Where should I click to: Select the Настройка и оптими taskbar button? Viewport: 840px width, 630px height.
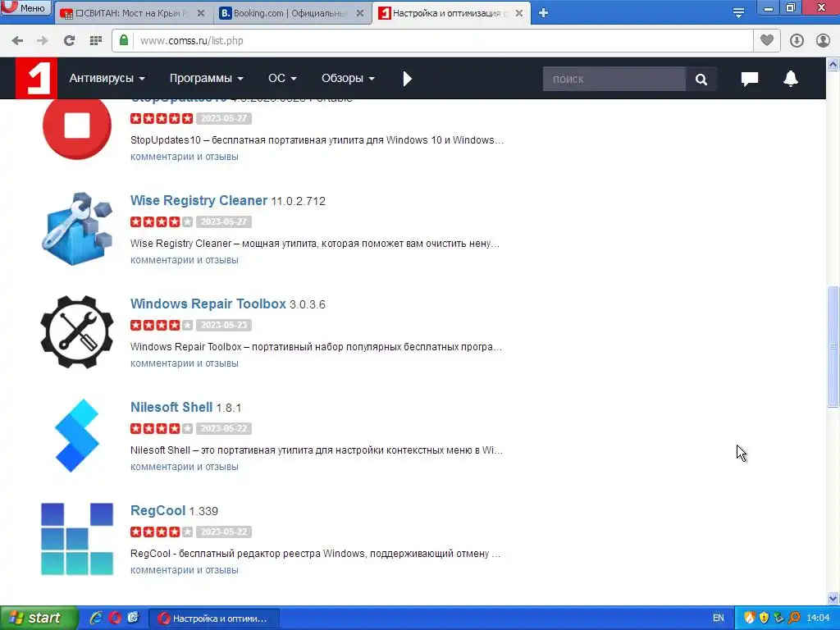point(214,619)
